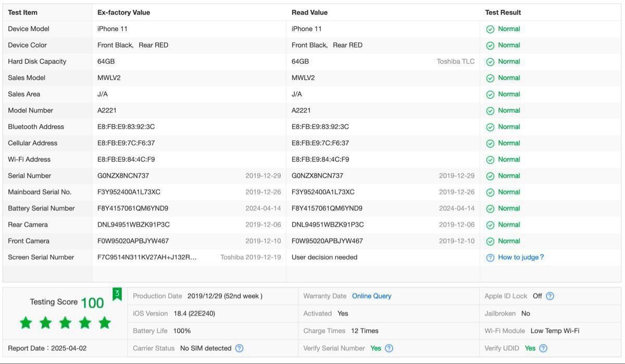The width and height of the screenshot is (625, 364).
Task: Click the green check icon in the Model Number row
Action: [x=490, y=110]
